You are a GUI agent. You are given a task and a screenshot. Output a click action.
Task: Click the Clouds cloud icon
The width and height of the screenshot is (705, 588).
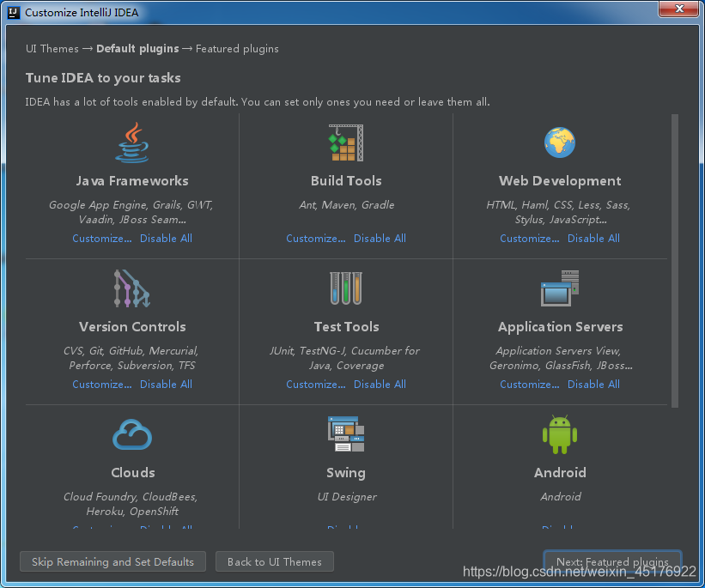[x=132, y=434]
